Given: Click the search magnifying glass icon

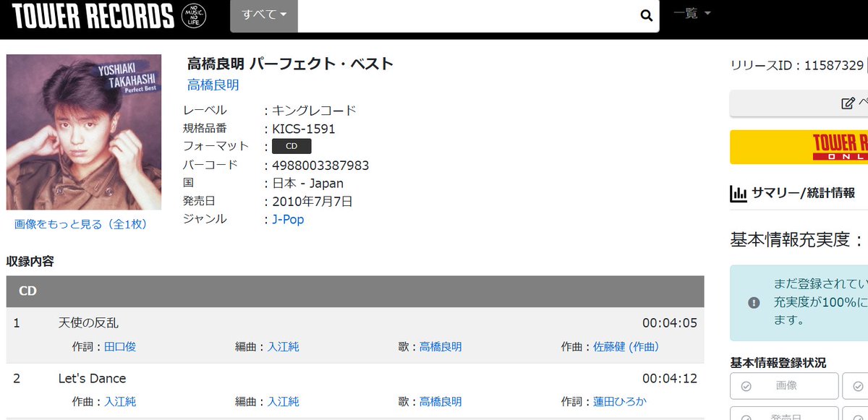Looking at the screenshot, I should pyautogui.click(x=644, y=16).
